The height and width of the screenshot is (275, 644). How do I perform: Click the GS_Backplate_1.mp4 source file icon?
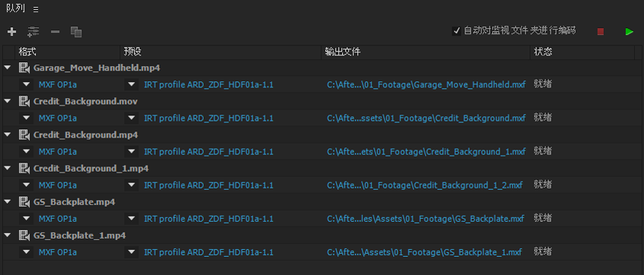(x=24, y=236)
